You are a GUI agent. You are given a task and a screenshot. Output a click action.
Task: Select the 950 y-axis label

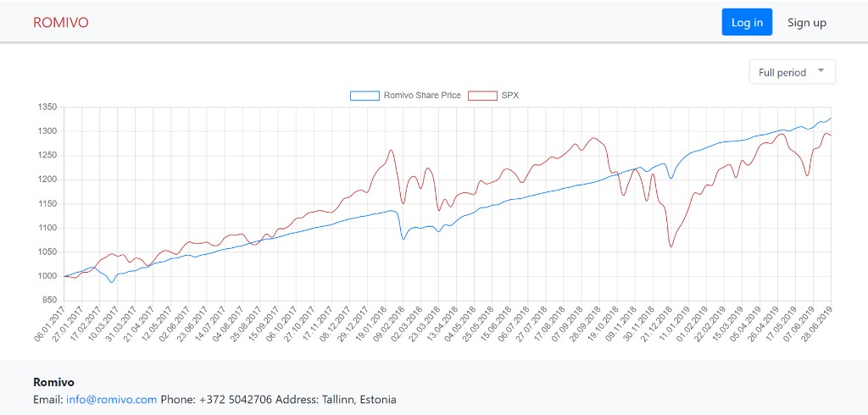pyautogui.click(x=50, y=301)
